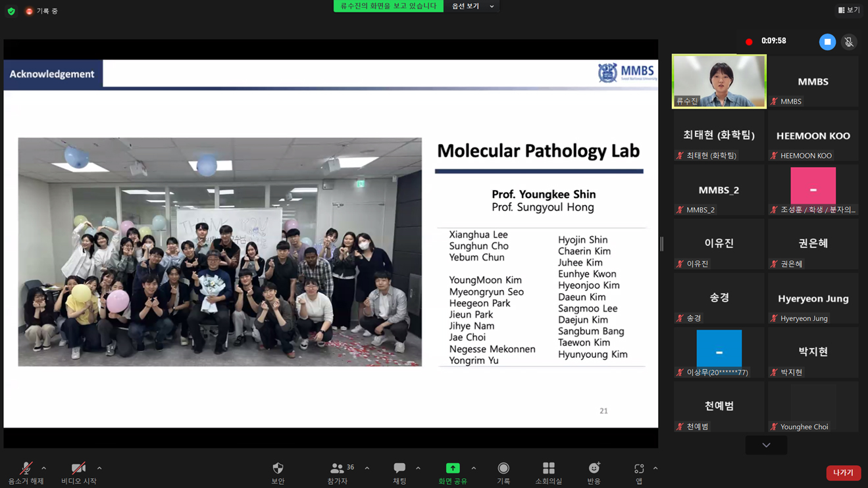Open the 앱 apps icon

coord(638,469)
